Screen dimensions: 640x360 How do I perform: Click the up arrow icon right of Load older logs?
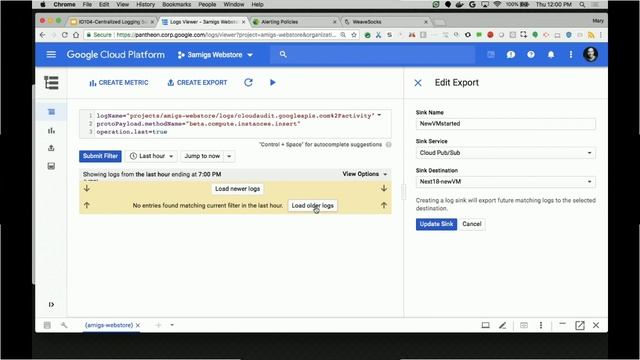click(384, 205)
